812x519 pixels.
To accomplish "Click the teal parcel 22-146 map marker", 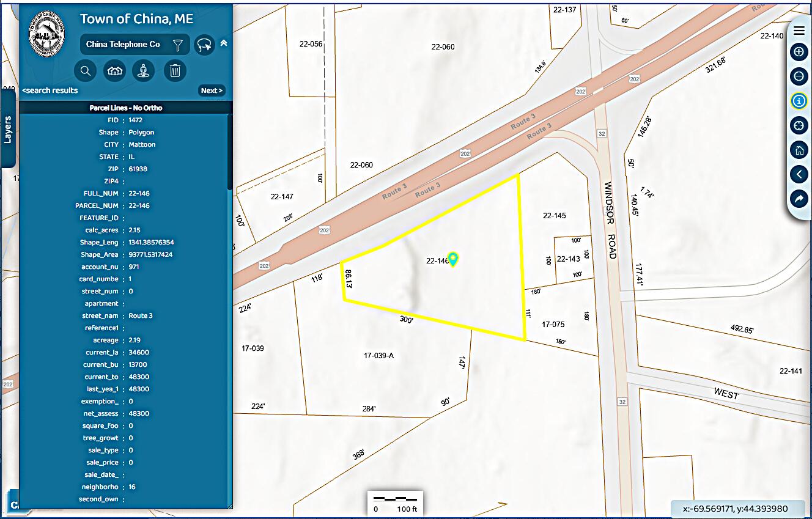I will pos(453,259).
